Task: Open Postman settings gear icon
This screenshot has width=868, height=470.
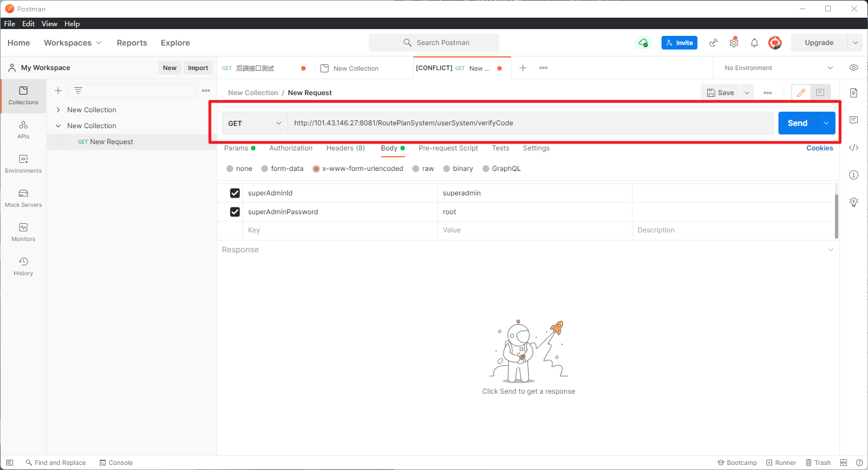Action: (x=734, y=43)
